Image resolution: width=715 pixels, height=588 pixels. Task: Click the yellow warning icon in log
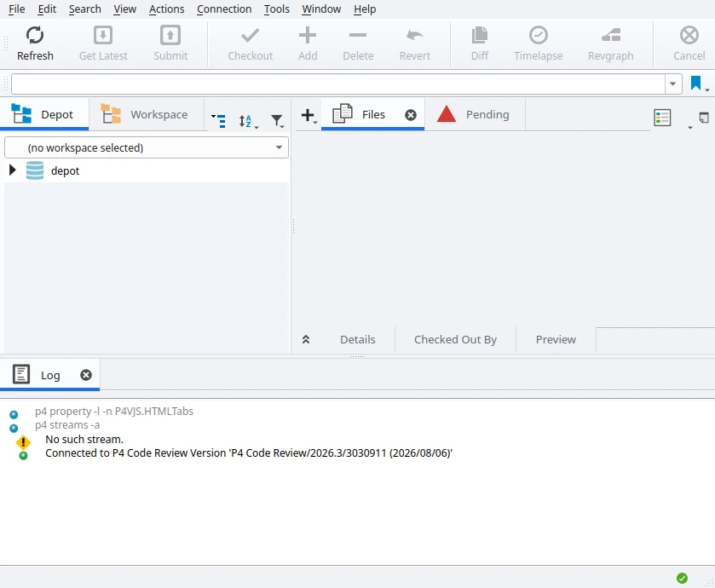[23, 441]
